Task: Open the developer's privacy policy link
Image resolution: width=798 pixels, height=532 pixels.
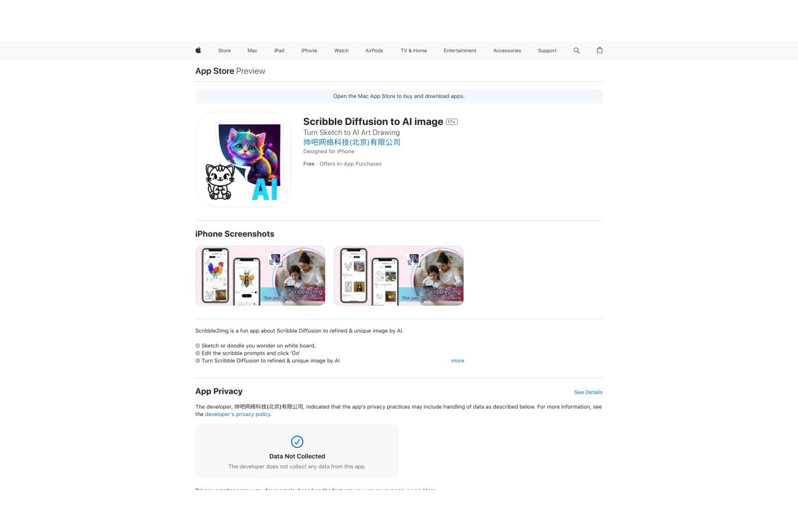Action: [238, 414]
